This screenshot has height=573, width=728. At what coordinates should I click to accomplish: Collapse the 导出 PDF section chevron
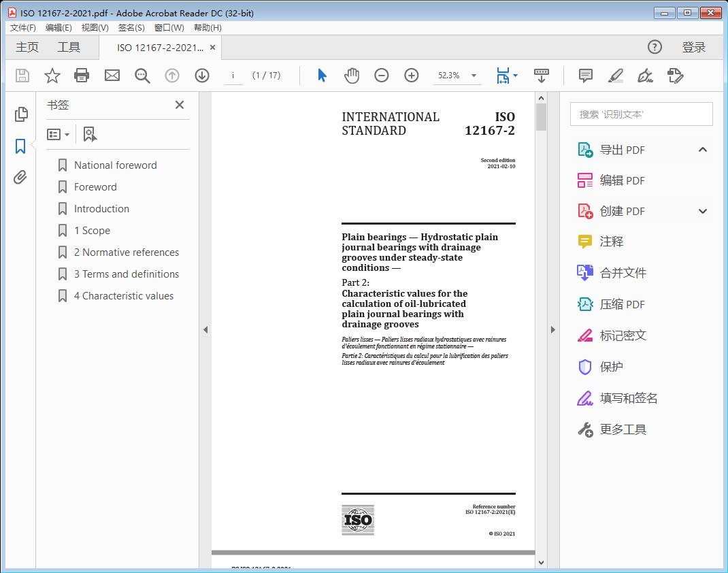point(703,150)
